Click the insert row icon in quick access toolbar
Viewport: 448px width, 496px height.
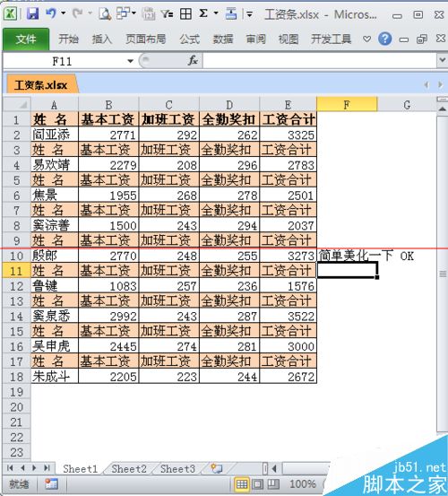pyautogui.click(x=231, y=13)
